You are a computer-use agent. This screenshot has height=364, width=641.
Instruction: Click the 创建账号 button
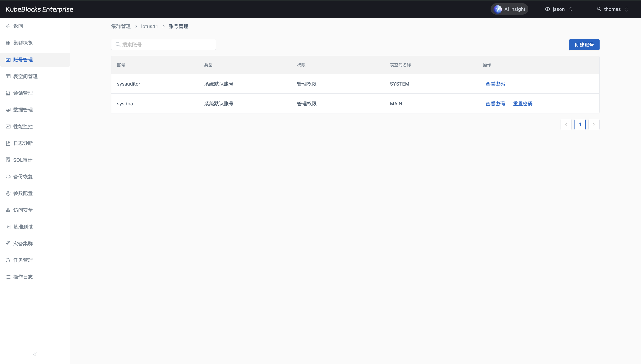tap(584, 45)
